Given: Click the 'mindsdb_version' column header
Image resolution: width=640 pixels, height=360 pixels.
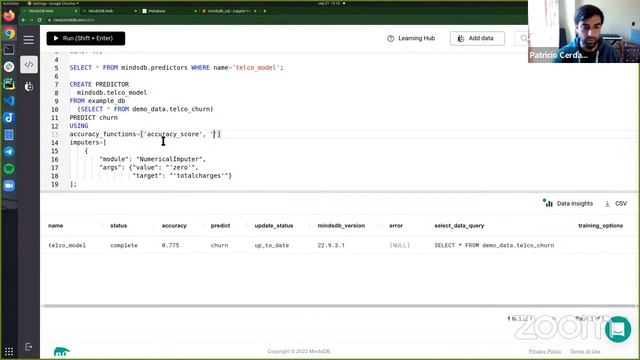Looking at the screenshot, I should coord(341,225).
